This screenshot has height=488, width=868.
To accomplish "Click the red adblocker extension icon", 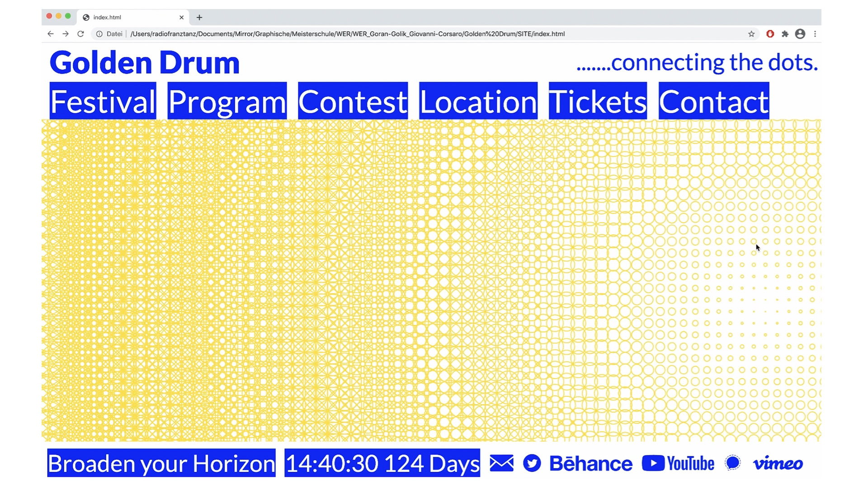I will click(770, 34).
